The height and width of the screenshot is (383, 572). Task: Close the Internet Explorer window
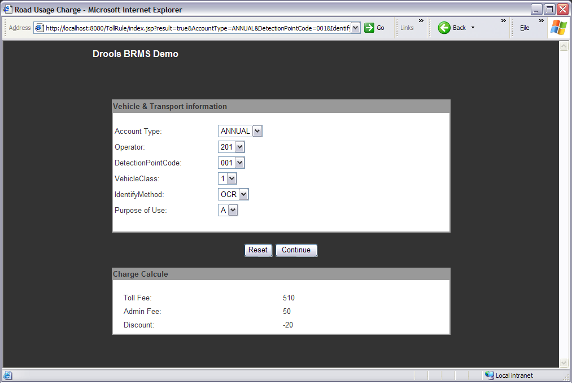pyautogui.click(x=563, y=9)
